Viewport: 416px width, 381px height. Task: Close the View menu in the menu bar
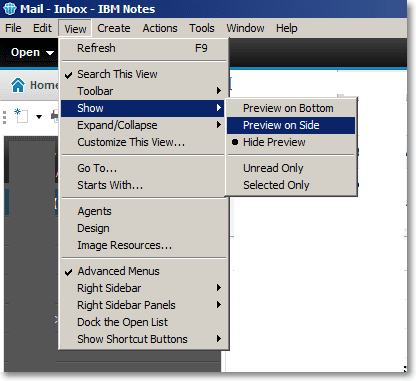pyautogui.click(x=75, y=29)
